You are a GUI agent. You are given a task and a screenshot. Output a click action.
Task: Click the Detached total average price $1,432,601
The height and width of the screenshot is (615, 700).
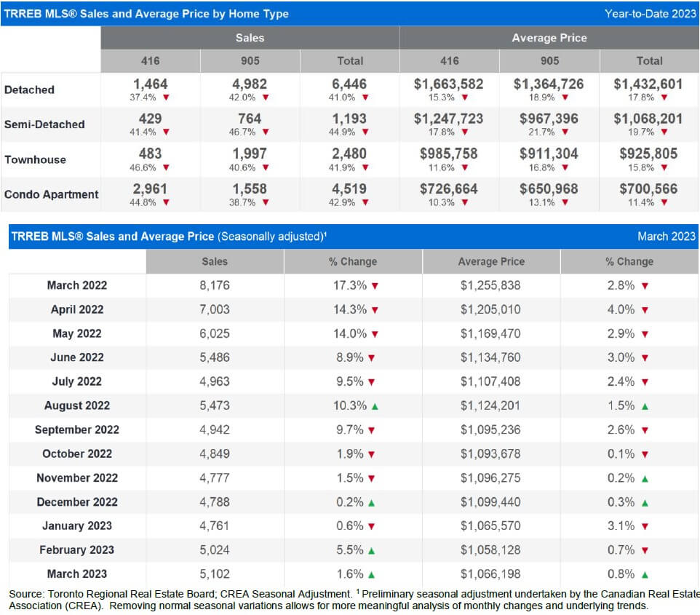pos(648,84)
